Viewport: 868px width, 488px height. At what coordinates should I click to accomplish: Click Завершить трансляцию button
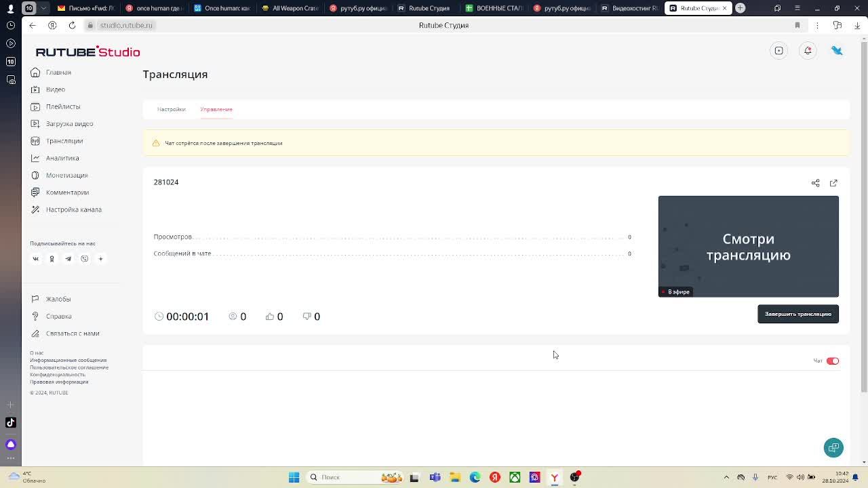pyautogui.click(x=797, y=314)
